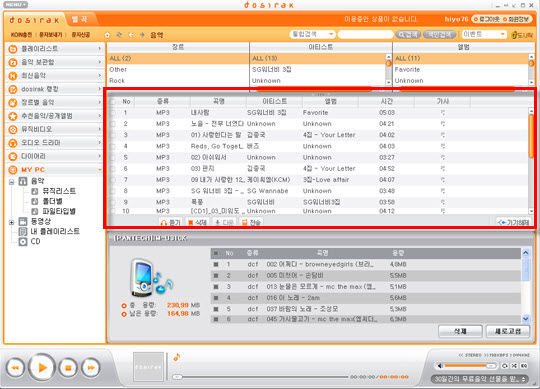Click the 뮤직비디오 sidebar icon

click(13, 129)
